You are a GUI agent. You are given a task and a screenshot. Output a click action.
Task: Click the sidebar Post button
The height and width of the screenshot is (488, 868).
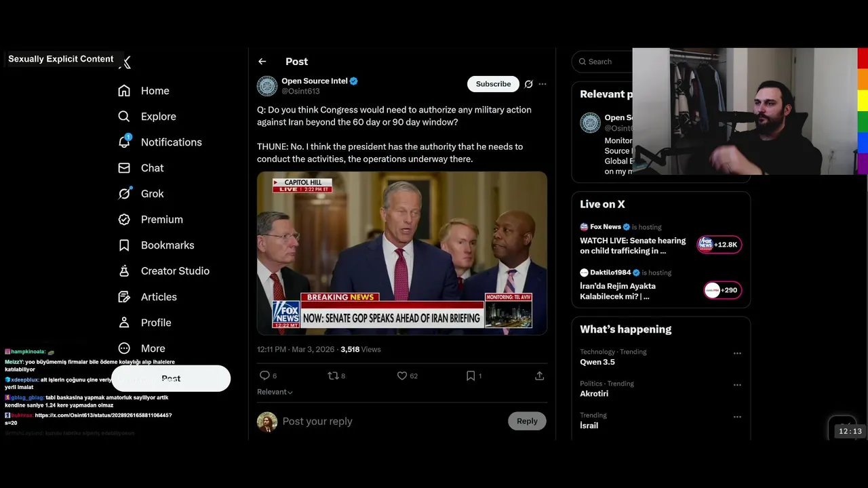(171, 379)
